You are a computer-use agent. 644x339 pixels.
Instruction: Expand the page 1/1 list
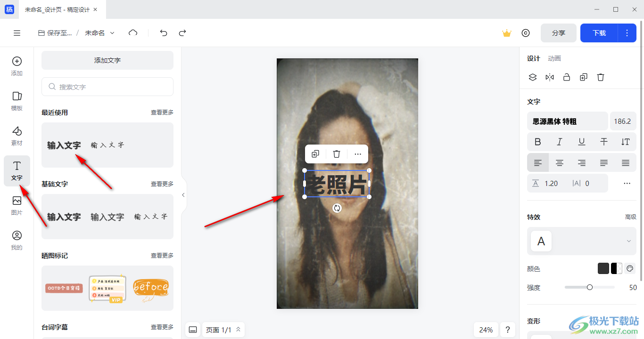[223, 330]
